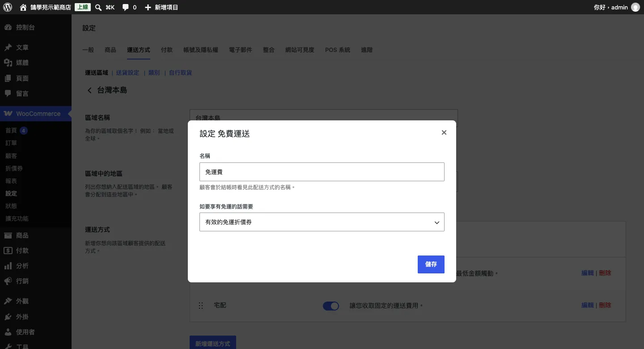Switch to the 商品 settings tab

(110, 50)
